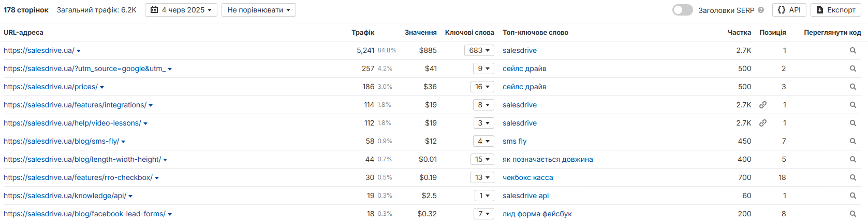Sort by the Трафік column header
The height and width of the screenshot is (222, 868).
[x=363, y=32]
